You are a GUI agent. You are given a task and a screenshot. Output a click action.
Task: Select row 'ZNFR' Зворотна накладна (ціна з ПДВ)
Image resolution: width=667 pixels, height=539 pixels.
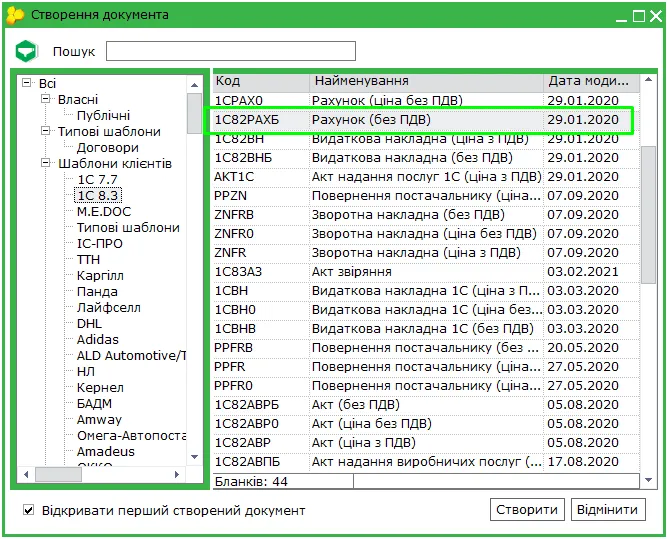[x=426, y=253]
